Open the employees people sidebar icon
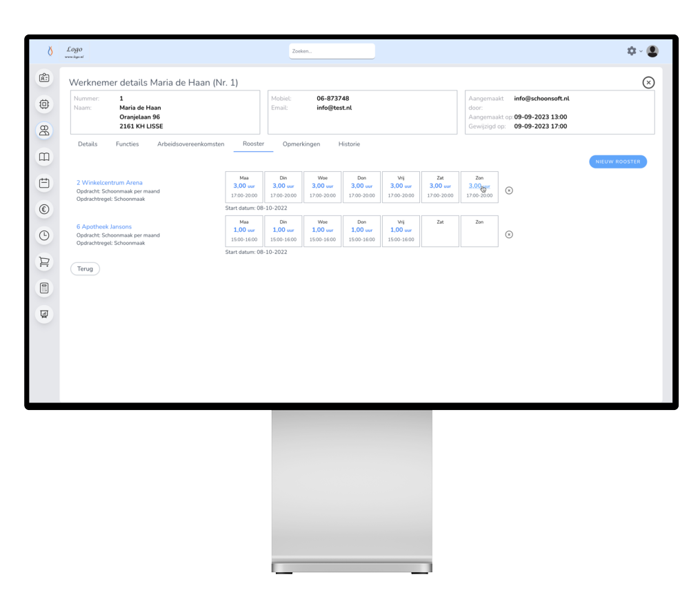Image resolution: width=700 pixels, height=606 pixels. coord(44,130)
